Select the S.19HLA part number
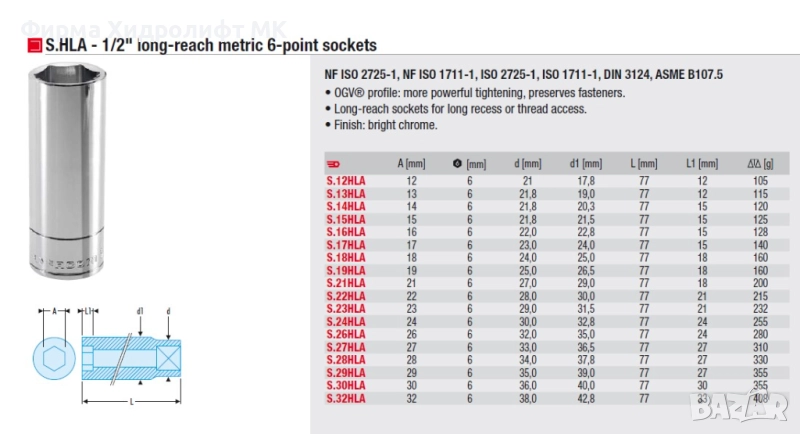The image size is (800, 434). 345,270
